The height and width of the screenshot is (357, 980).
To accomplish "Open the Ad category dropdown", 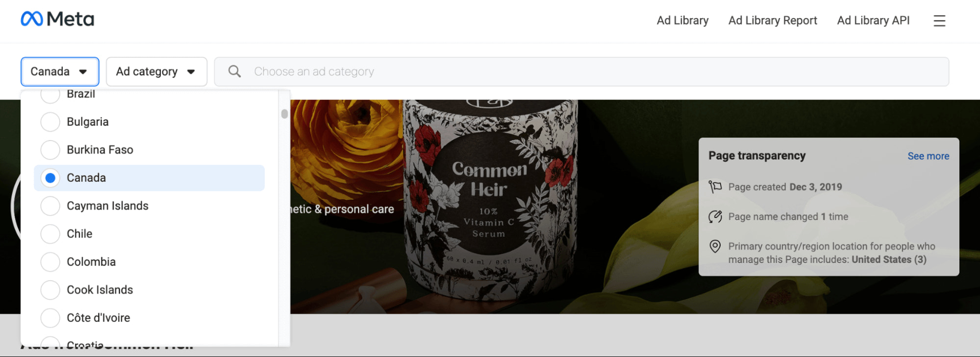I will tap(156, 71).
